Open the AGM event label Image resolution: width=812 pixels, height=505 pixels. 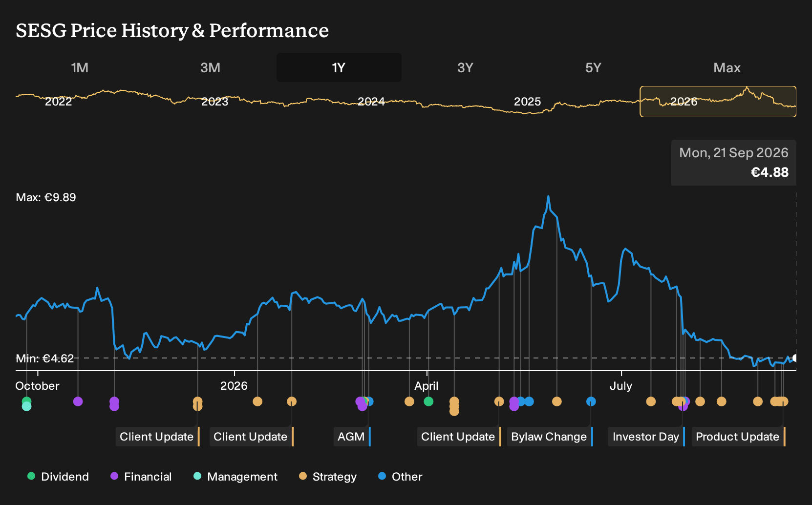point(352,437)
